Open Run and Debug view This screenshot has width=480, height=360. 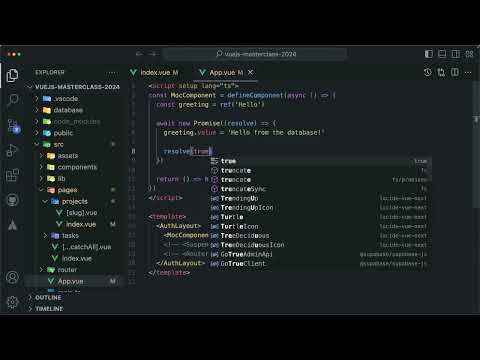pyautogui.click(x=12, y=151)
